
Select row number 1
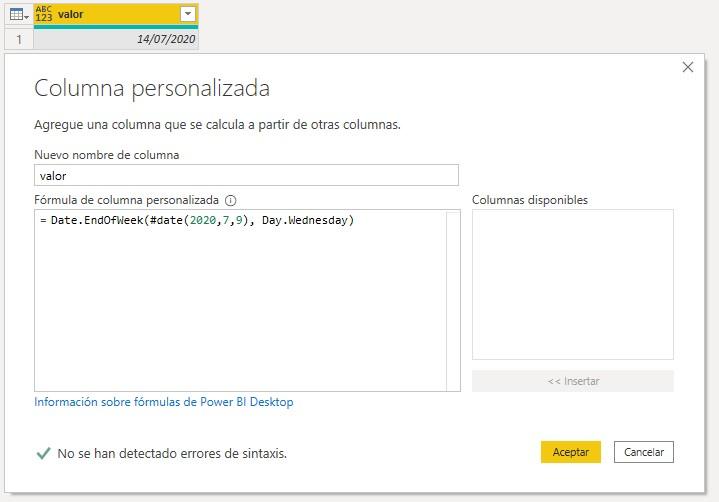pos(17,39)
